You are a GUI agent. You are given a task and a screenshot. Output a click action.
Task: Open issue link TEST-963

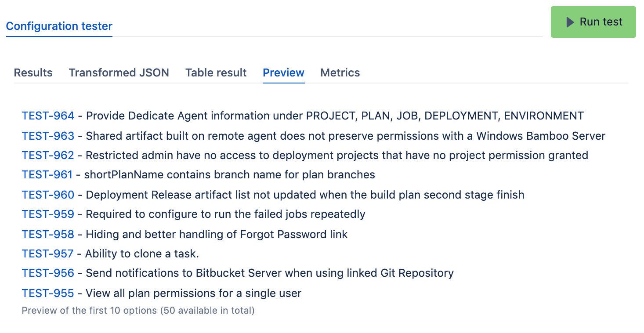click(x=48, y=136)
